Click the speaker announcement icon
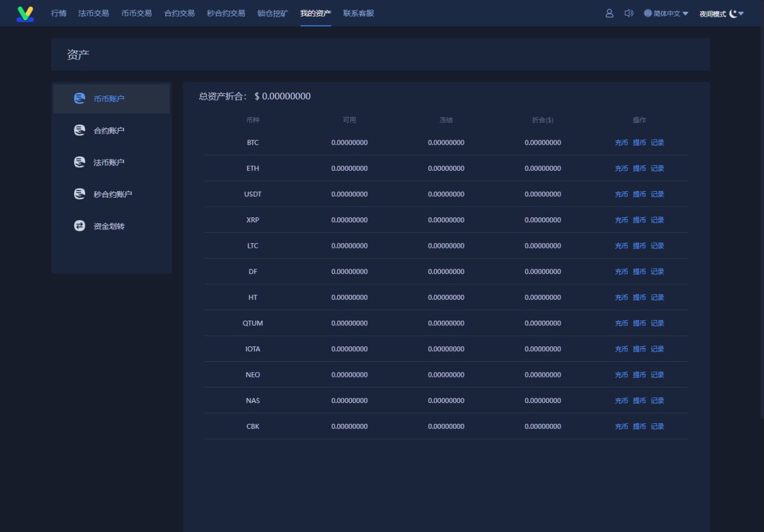Image resolution: width=764 pixels, height=532 pixels. tap(629, 13)
